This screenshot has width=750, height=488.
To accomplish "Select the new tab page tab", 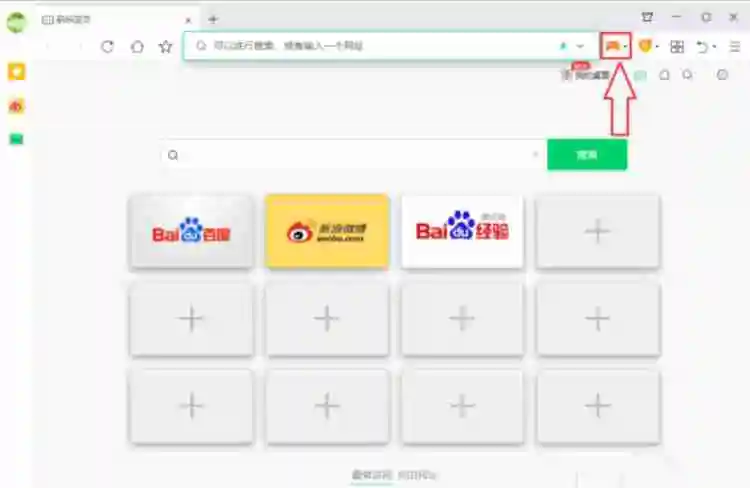I will [x=115, y=20].
